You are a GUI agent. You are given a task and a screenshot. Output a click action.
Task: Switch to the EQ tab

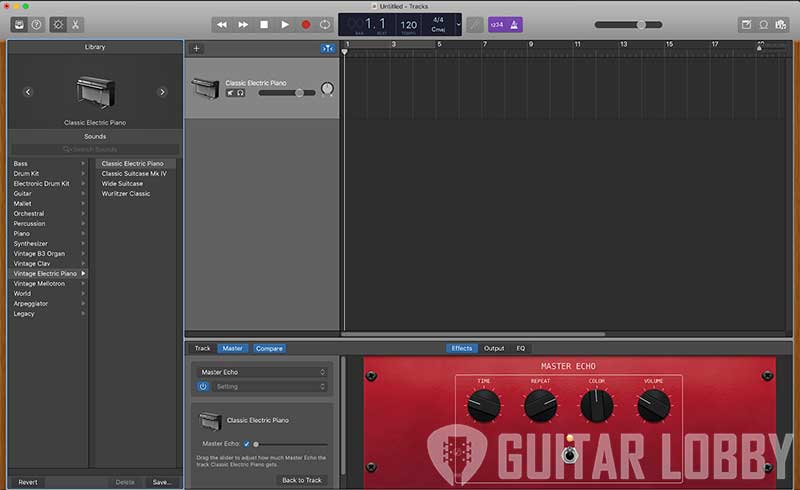point(520,348)
